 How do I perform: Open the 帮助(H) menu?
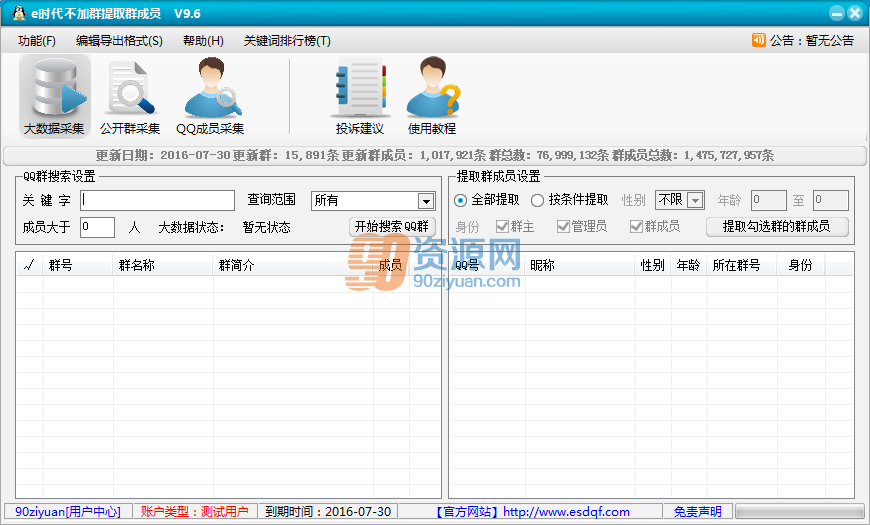tap(203, 41)
